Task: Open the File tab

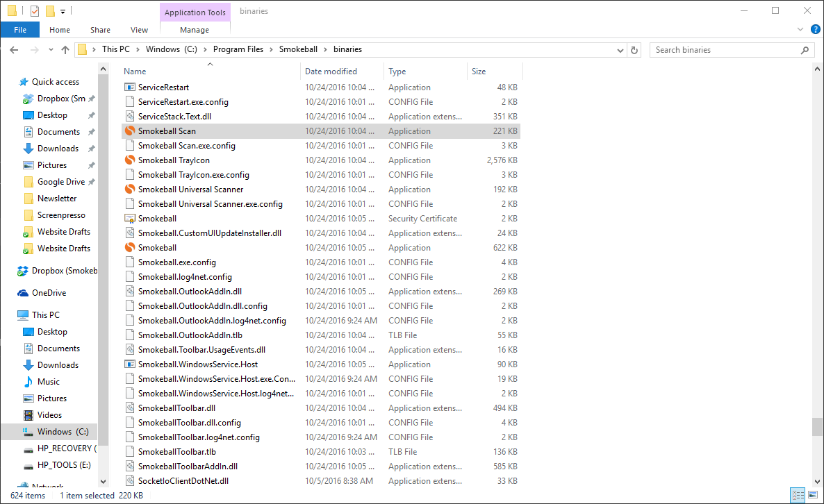Action: 20,30
